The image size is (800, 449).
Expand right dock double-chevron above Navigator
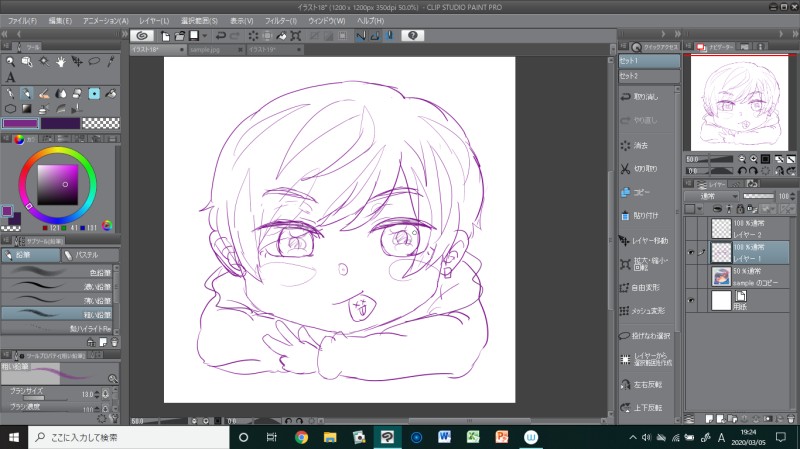tap(795, 34)
